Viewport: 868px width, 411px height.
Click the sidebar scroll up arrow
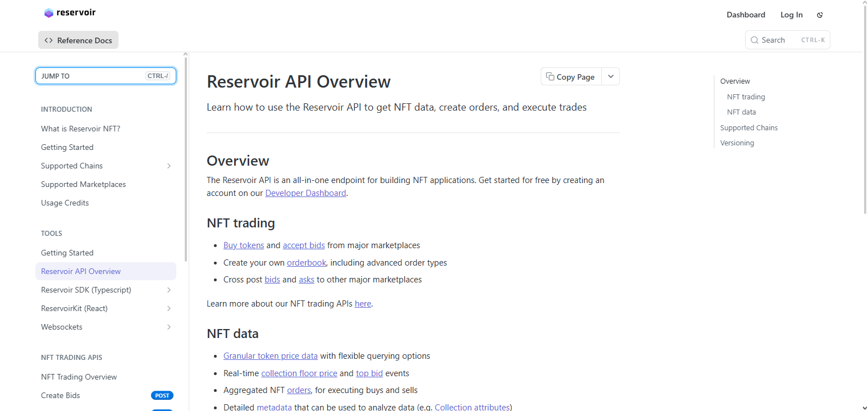click(x=186, y=54)
